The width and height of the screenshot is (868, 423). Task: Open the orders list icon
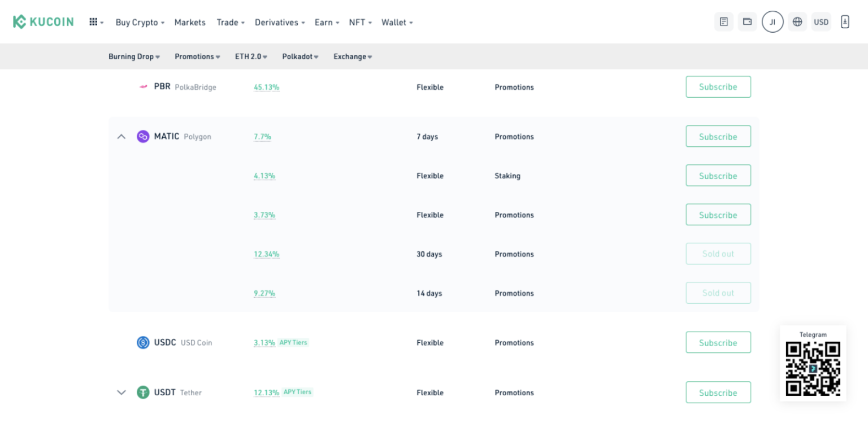(x=724, y=21)
